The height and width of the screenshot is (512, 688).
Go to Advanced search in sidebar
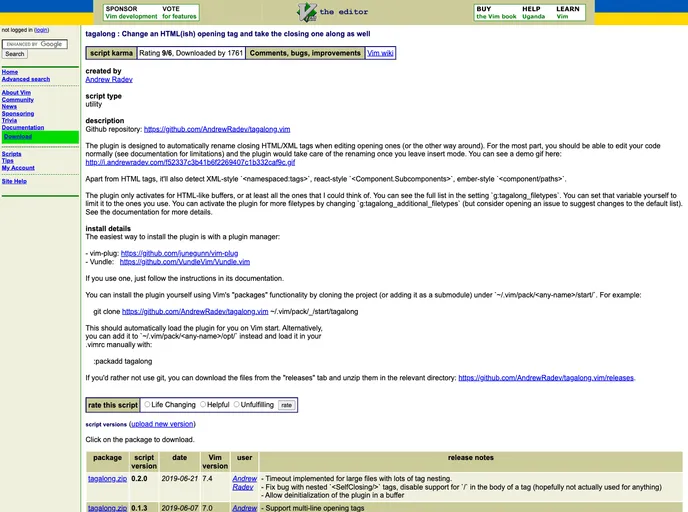point(26,79)
